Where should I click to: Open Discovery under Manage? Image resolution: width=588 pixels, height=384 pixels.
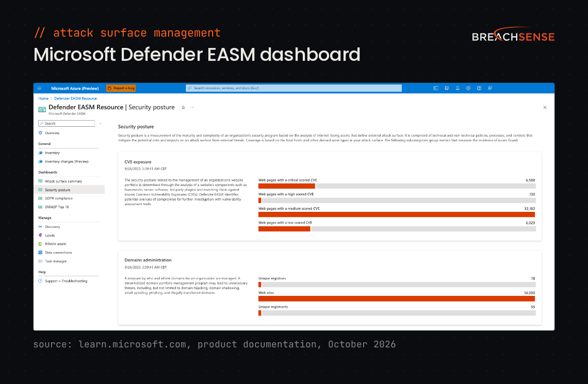[53, 227]
